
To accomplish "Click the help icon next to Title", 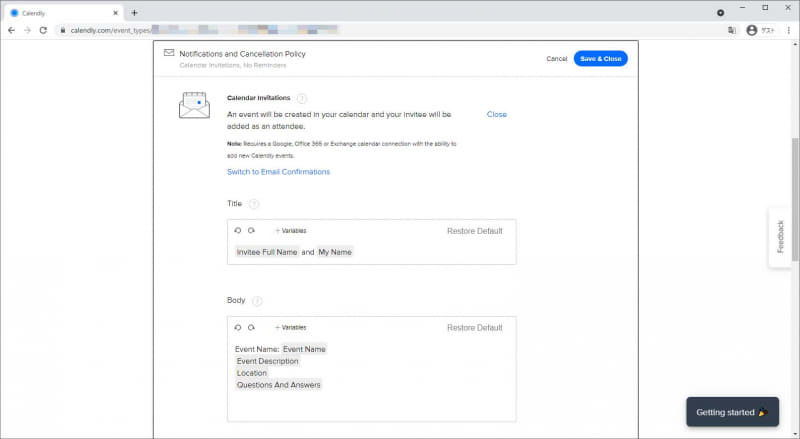I will (x=254, y=204).
